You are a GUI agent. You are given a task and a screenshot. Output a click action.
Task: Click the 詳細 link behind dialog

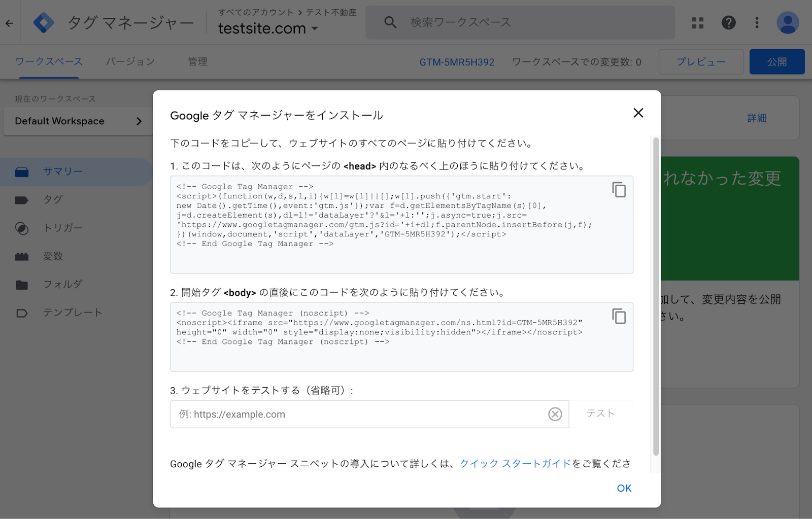[757, 118]
